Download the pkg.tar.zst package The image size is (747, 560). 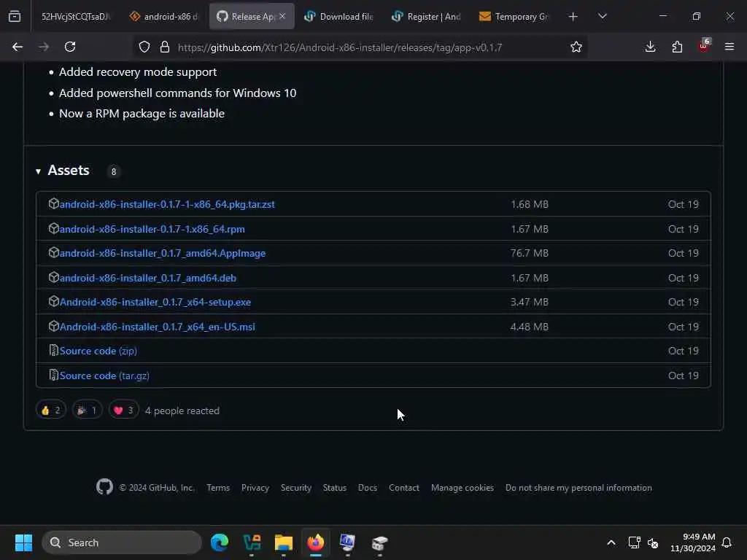[x=167, y=204]
